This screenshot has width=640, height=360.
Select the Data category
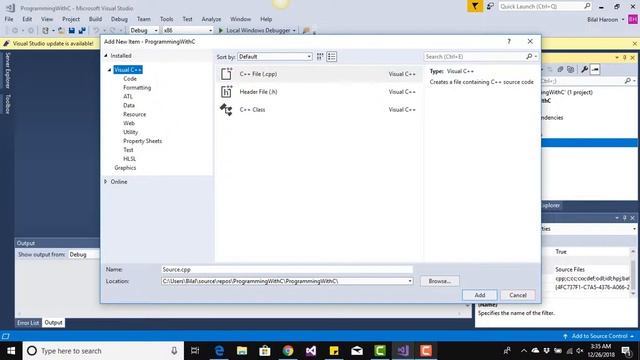(x=129, y=105)
